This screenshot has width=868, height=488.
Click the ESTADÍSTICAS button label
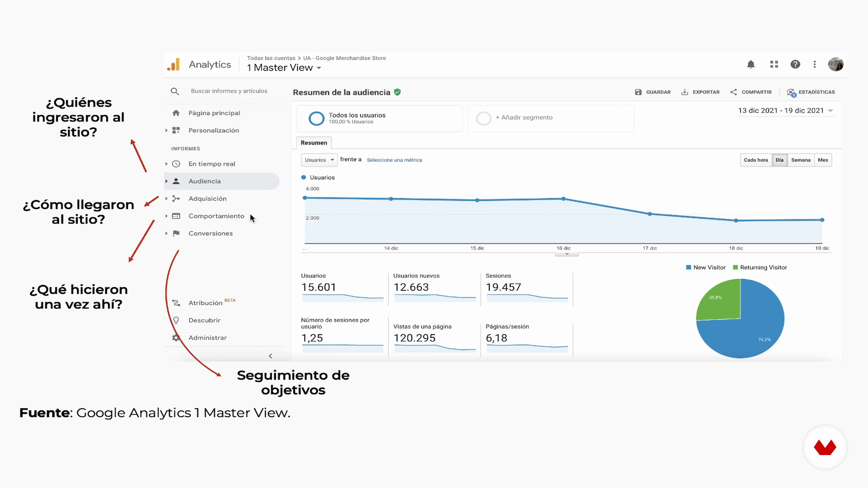817,92
